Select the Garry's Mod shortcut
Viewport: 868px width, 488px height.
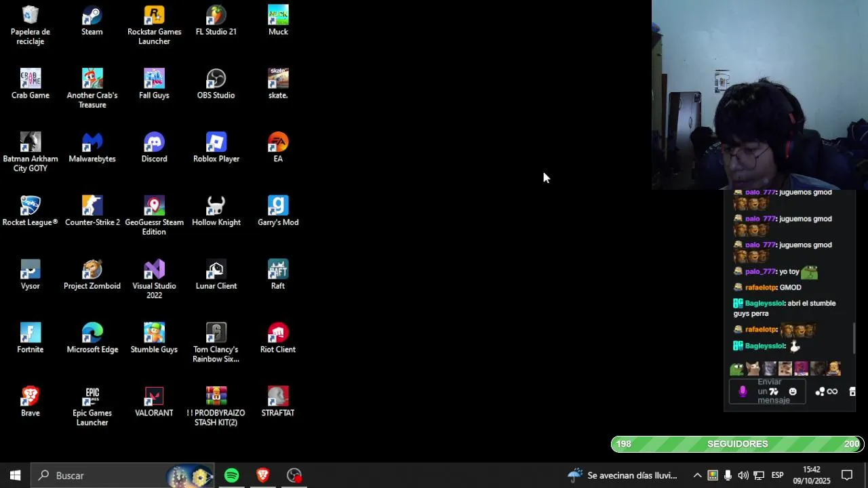pos(278,211)
